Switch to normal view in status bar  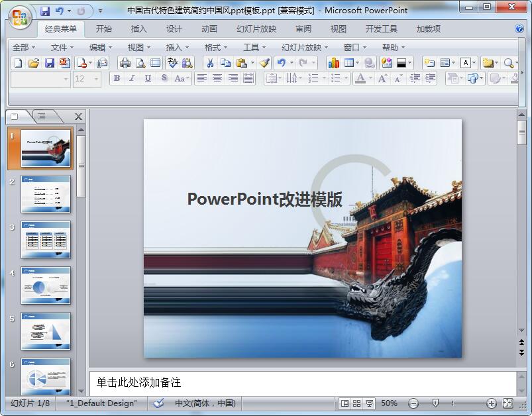(345, 403)
